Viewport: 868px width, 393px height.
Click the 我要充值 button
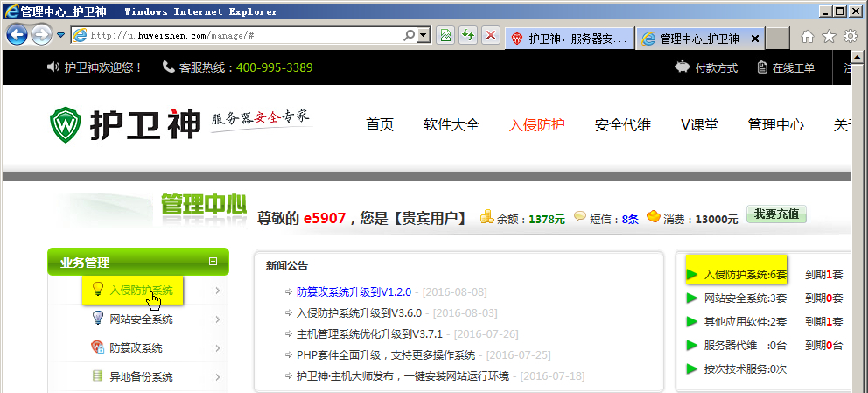[775, 215]
